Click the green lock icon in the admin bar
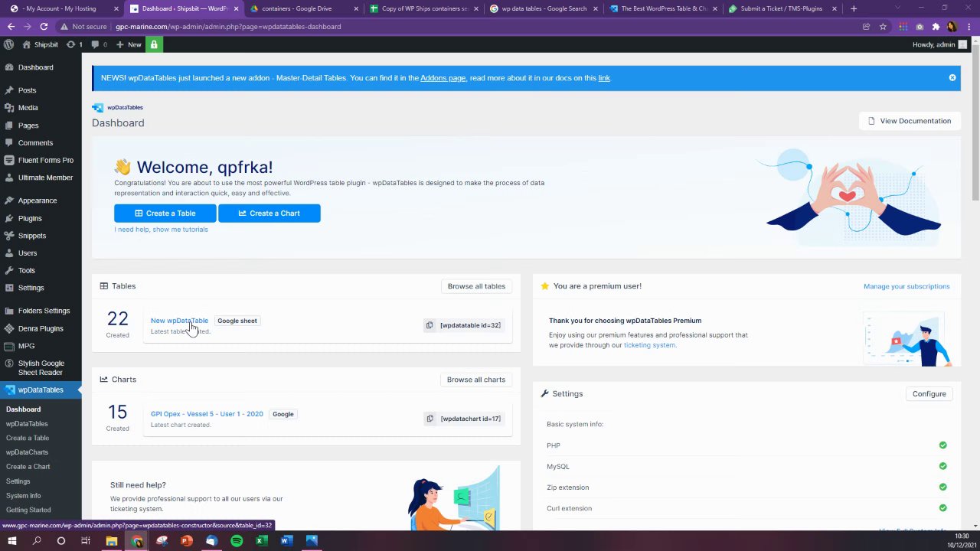Screen dimensions: 980x551 (x=154, y=44)
